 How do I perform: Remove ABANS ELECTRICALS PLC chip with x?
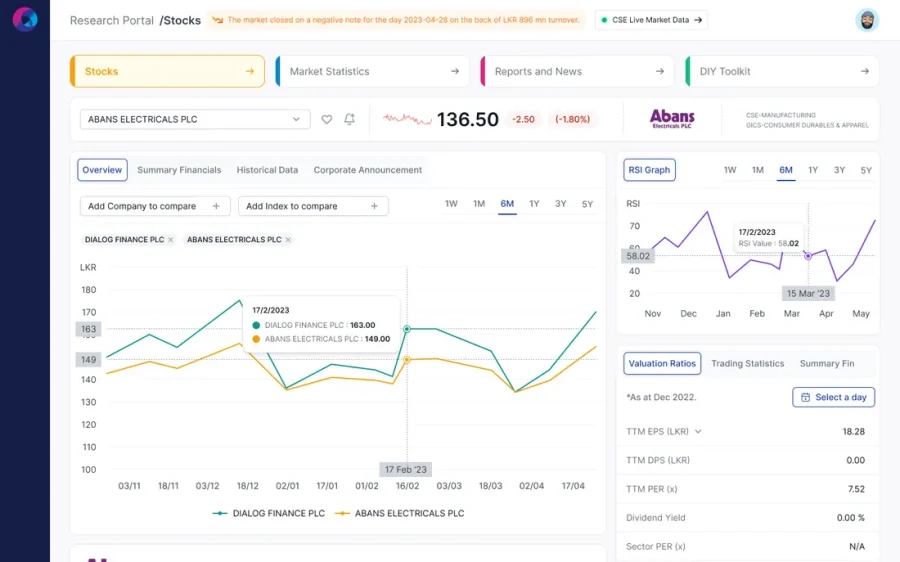pyautogui.click(x=288, y=240)
